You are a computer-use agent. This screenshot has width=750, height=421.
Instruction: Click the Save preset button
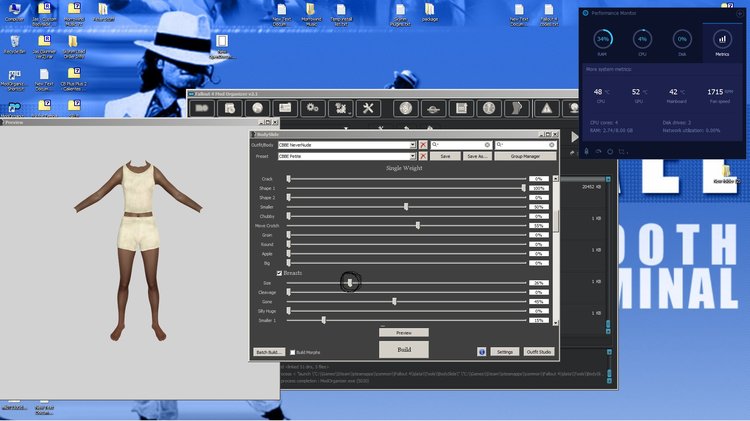[x=445, y=156]
